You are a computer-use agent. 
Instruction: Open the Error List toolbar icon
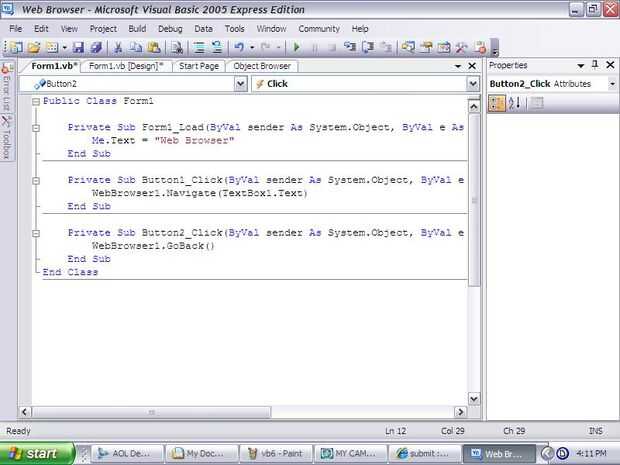tap(480, 47)
